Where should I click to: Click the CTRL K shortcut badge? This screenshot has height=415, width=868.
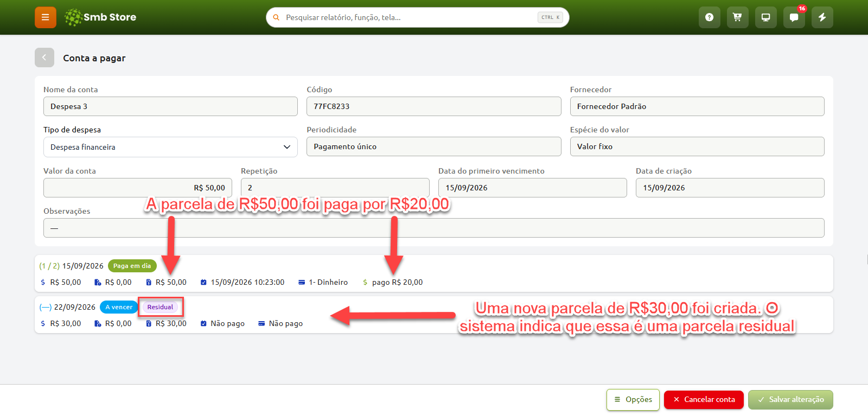(x=550, y=17)
